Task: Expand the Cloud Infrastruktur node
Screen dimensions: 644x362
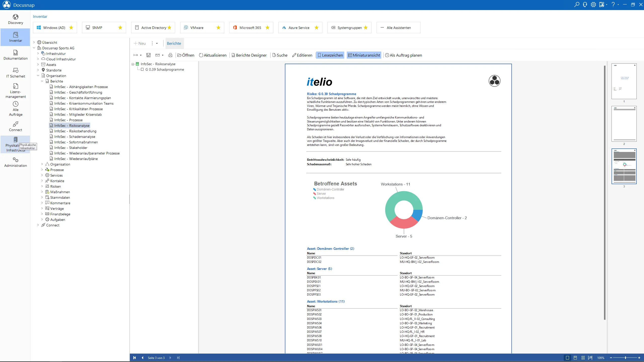Action: (38, 59)
